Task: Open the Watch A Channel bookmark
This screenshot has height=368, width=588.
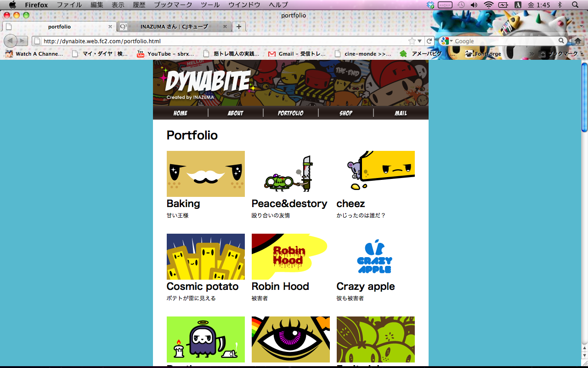Action: [x=34, y=54]
